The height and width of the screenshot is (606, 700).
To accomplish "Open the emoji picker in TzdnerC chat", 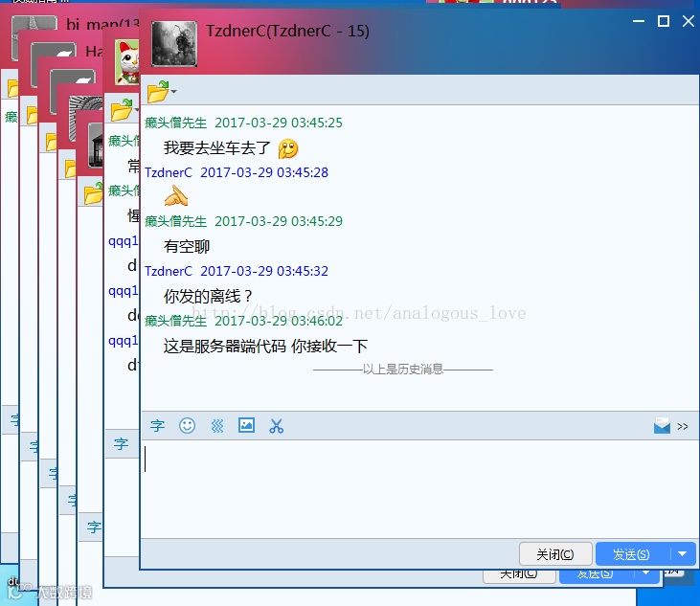I will (x=187, y=426).
